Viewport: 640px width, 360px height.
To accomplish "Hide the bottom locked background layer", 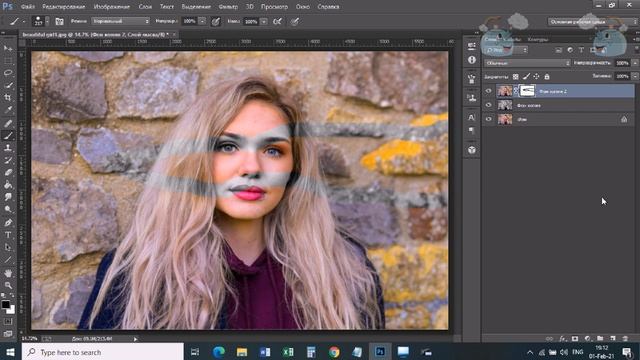I will click(489, 119).
